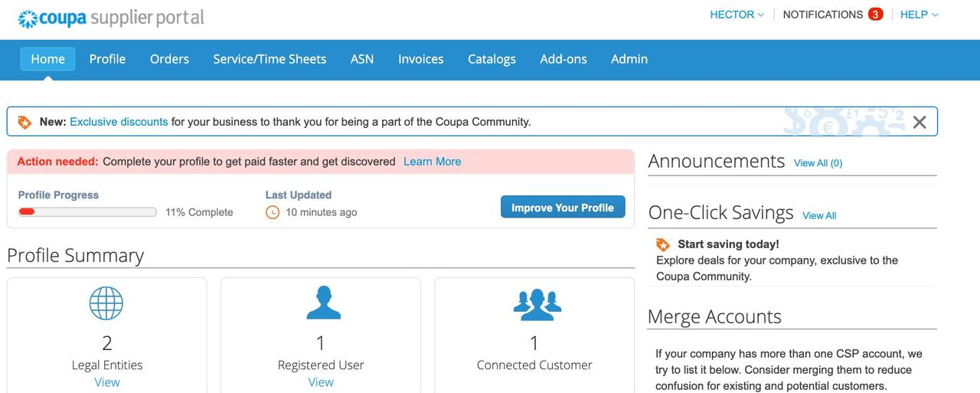Open the HELP dropdown menu
Viewport: 980px width, 393px height.
click(x=919, y=15)
